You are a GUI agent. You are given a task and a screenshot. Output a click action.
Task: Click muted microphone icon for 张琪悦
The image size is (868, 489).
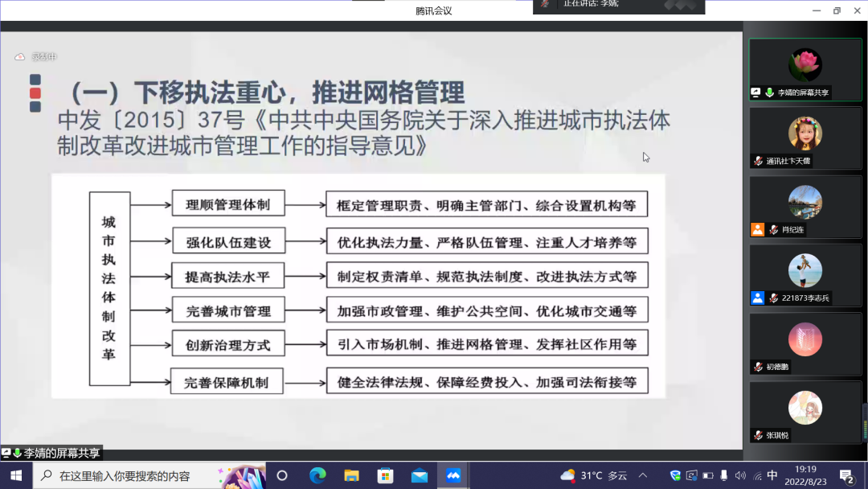pos(758,435)
